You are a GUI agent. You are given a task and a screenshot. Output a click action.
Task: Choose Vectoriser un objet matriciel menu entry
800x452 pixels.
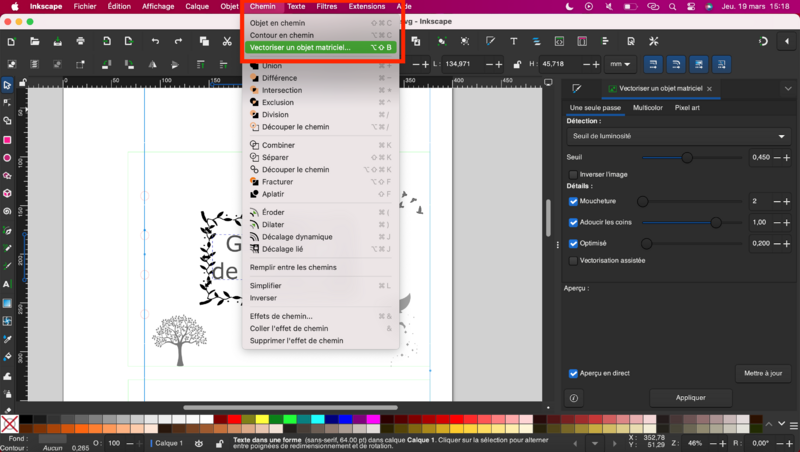[300, 47]
